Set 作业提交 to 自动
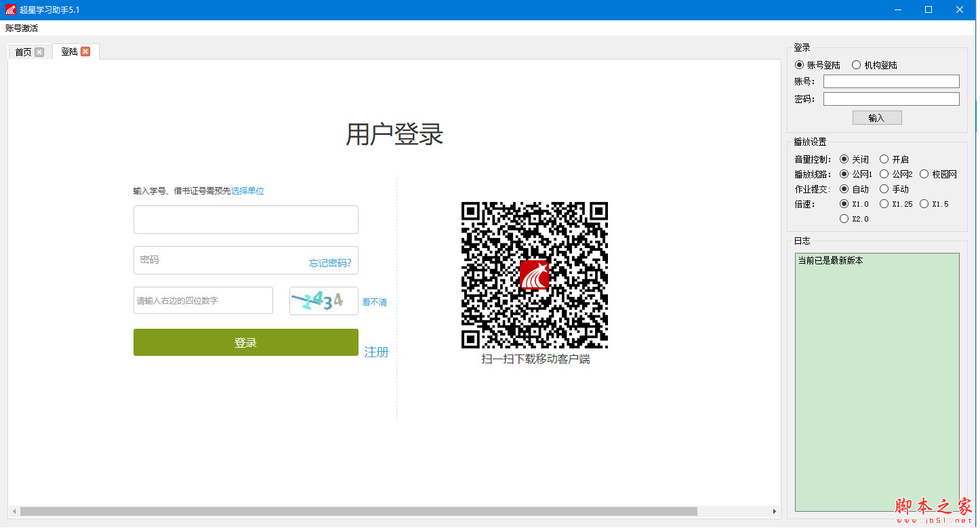The image size is (980, 528). pyautogui.click(x=854, y=189)
